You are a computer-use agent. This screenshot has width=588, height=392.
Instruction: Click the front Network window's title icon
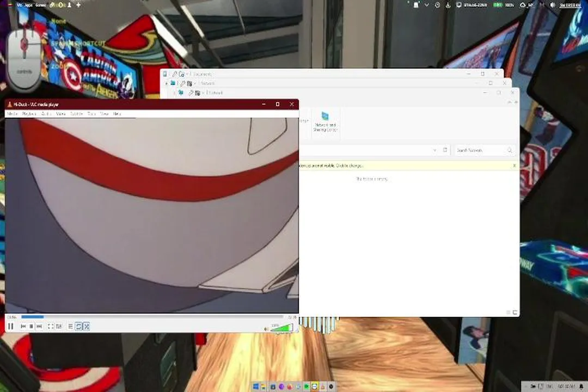(181, 92)
